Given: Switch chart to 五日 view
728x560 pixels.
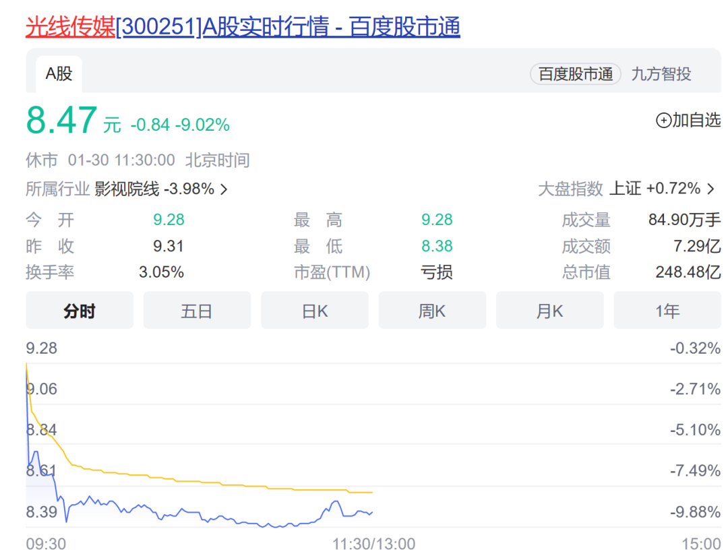Looking at the screenshot, I should point(197,311).
